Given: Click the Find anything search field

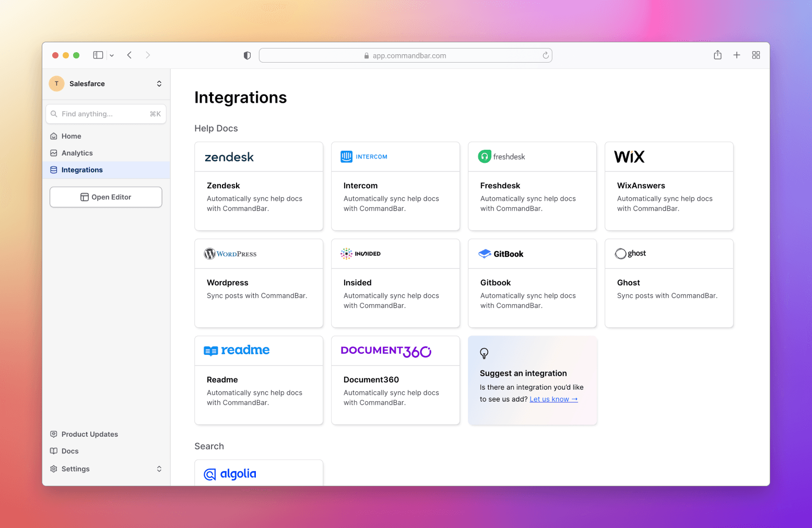Looking at the screenshot, I should click(106, 114).
